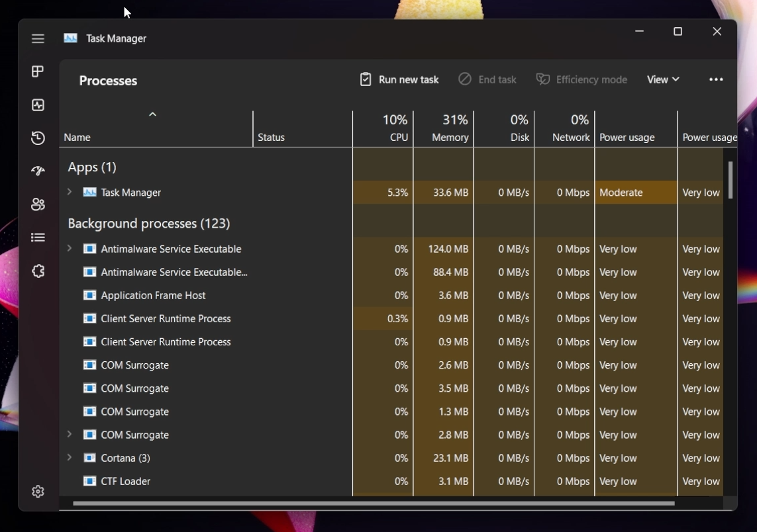Open the more options ellipsis menu

coord(716,79)
